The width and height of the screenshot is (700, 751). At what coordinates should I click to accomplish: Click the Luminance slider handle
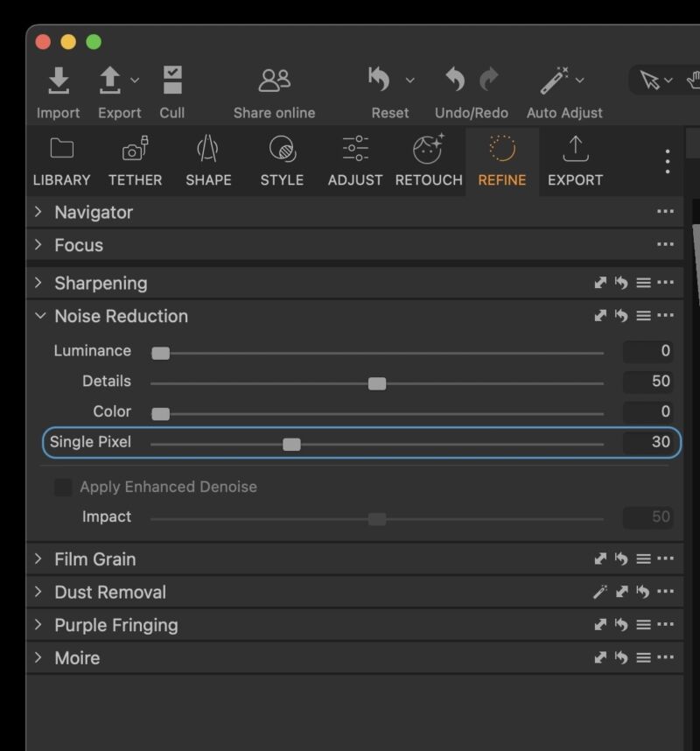[160, 354]
